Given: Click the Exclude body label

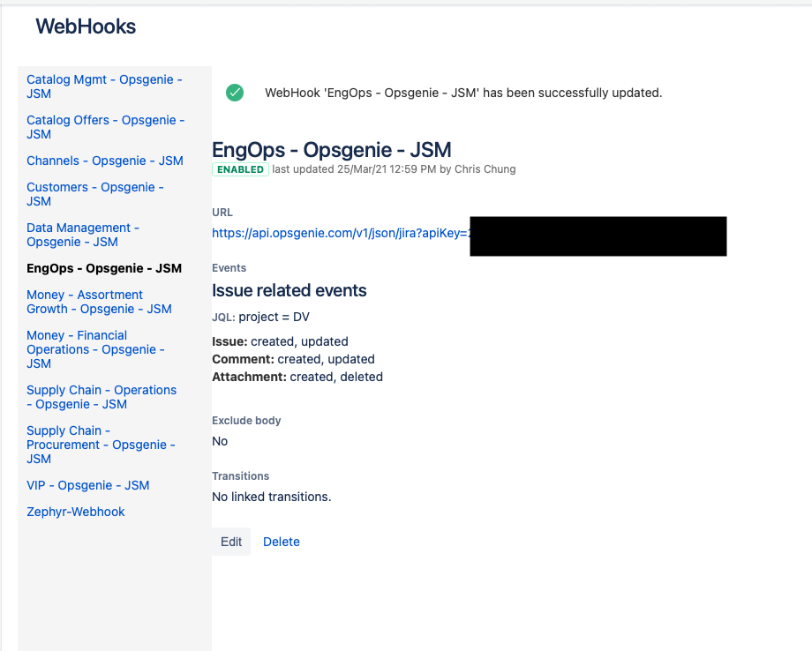Looking at the screenshot, I should pos(246,420).
